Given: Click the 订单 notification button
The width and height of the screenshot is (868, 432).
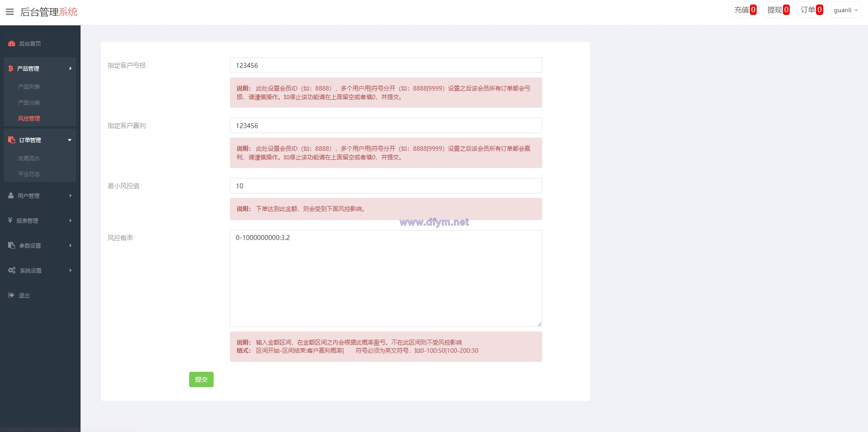Looking at the screenshot, I should pyautogui.click(x=812, y=10).
